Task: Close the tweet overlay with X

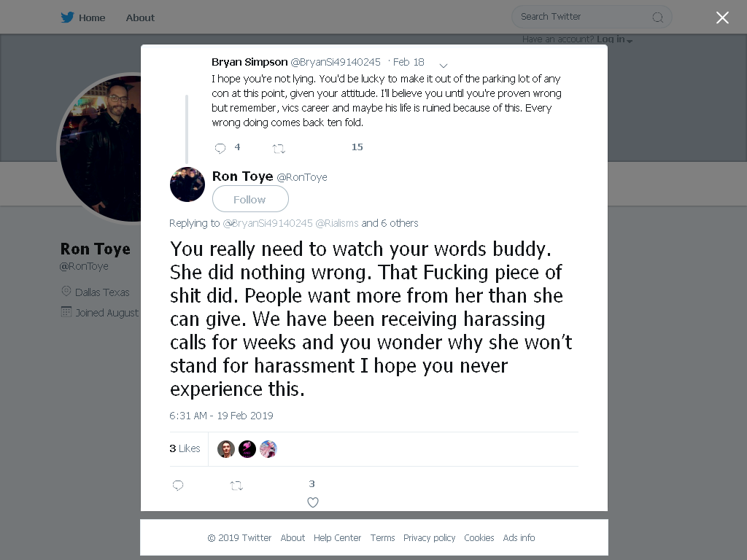Action: [x=722, y=17]
